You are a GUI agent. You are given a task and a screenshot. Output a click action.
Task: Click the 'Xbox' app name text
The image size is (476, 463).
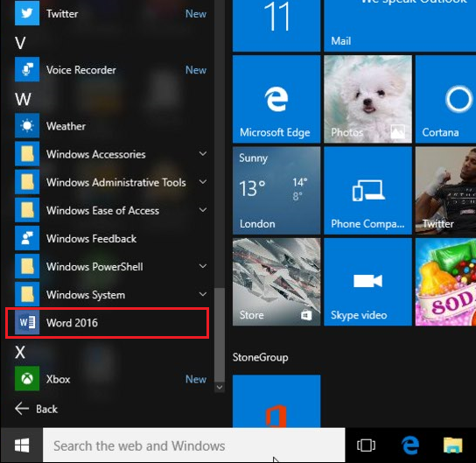58,379
